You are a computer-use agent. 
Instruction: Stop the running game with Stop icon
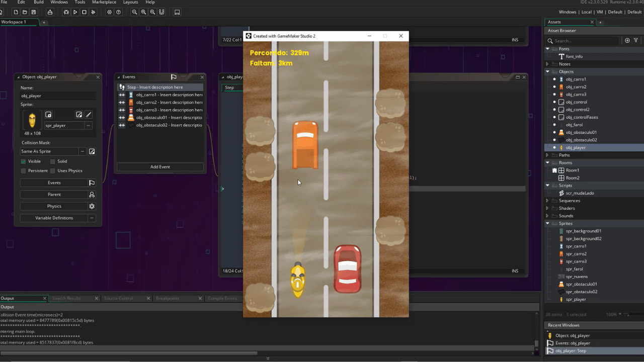84,12
